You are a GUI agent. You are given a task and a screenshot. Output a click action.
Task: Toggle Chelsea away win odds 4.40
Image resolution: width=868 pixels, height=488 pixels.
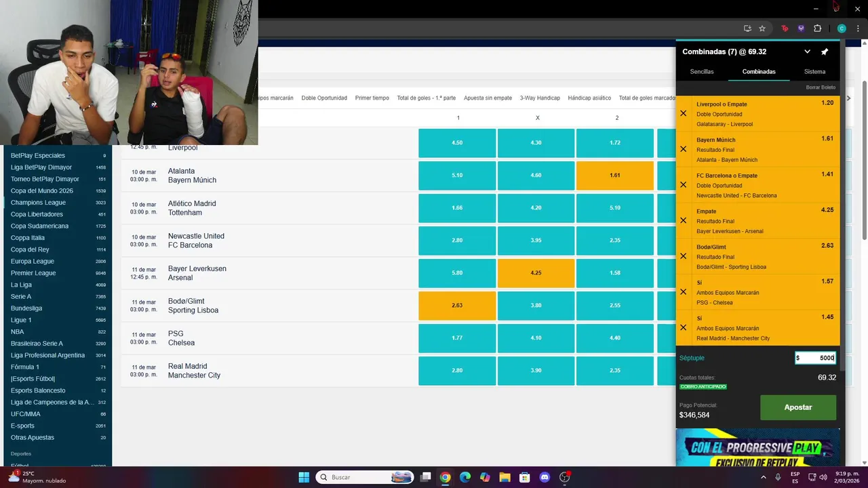pos(615,338)
